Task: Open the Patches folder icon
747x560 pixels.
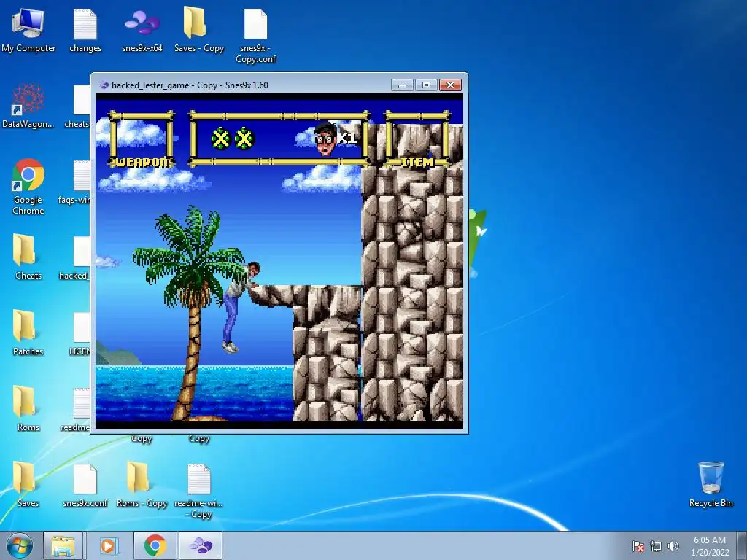Action: pyautogui.click(x=28, y=332)
